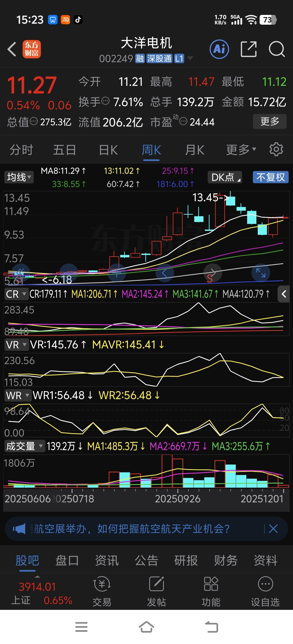This screenshot has height=644, width=293.
Task: Open chart settings gear icon
Action: click(276, 149)
